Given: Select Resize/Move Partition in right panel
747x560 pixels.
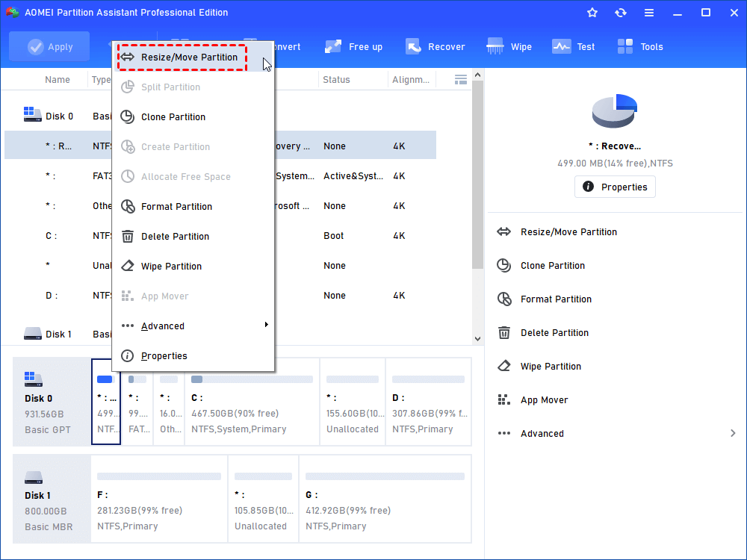Looking at the screenshot, I should click(568, 232).
